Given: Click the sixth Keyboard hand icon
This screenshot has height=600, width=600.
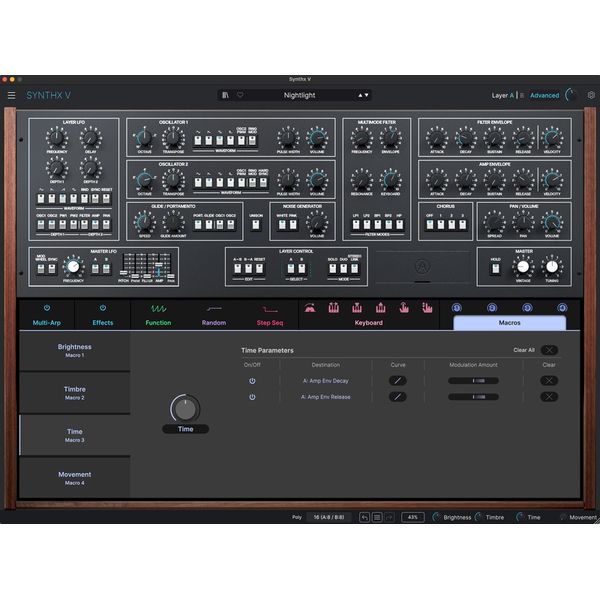Looking at the screenshot, I should click(427, 308).
